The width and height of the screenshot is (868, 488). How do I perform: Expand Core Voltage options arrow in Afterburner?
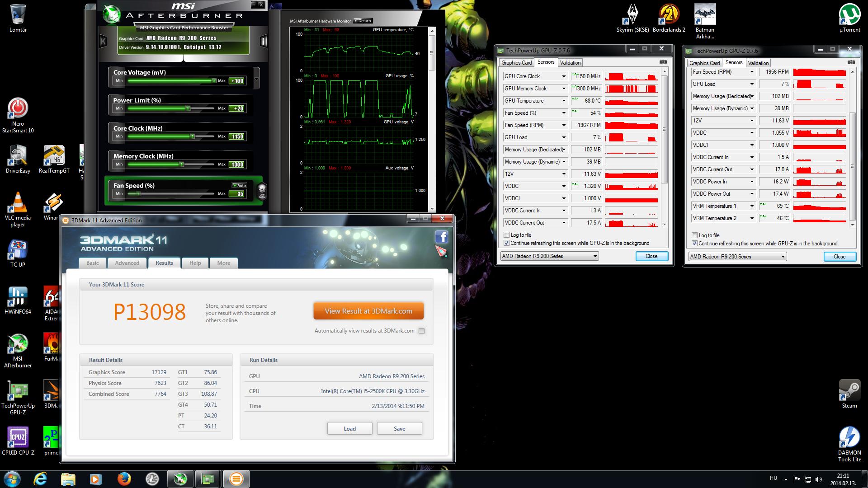pos(256,79)
